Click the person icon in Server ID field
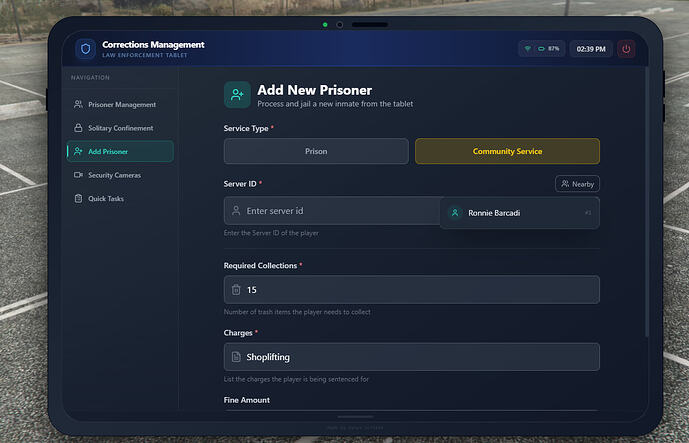The width and height of the screenshot is (689, 443). point(236,211)
